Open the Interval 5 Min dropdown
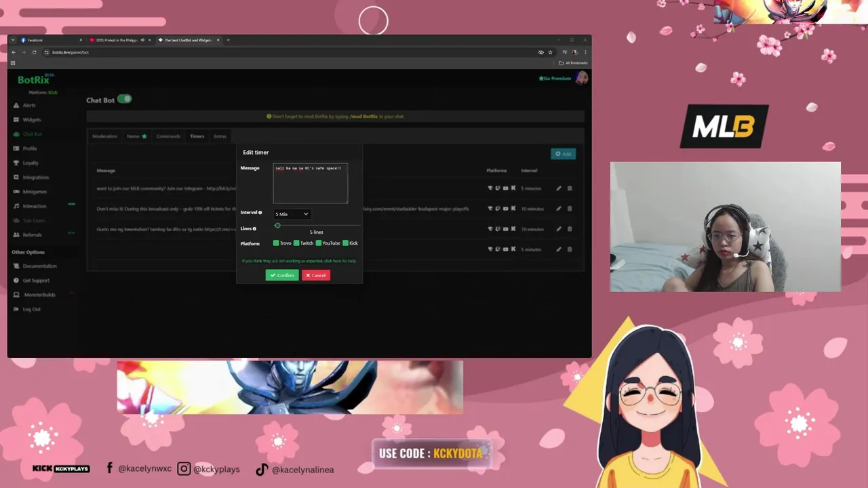 [x=292, y=214]
